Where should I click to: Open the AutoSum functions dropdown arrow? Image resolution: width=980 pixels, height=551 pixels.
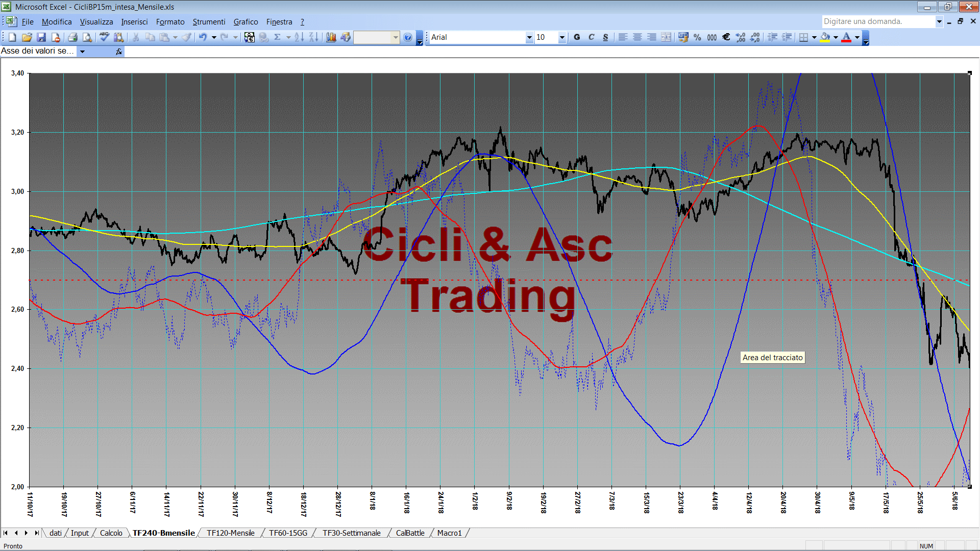[288, 37]
